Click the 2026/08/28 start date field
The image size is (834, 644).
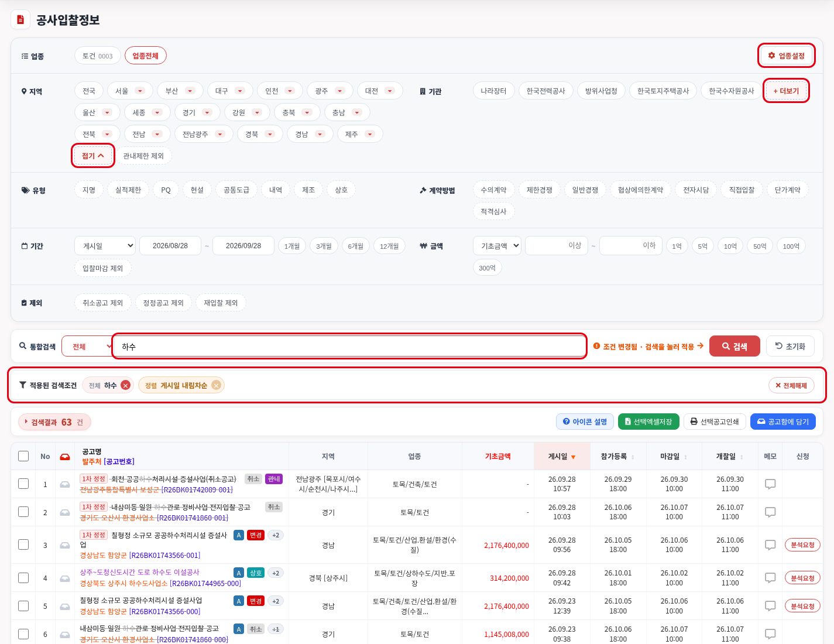point(170,246)
